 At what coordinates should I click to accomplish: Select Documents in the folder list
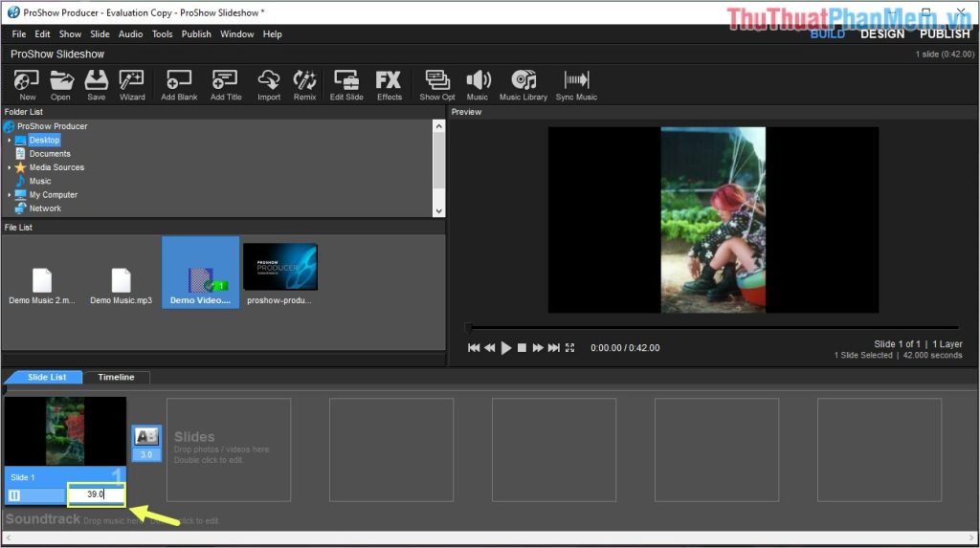(50, 154)
